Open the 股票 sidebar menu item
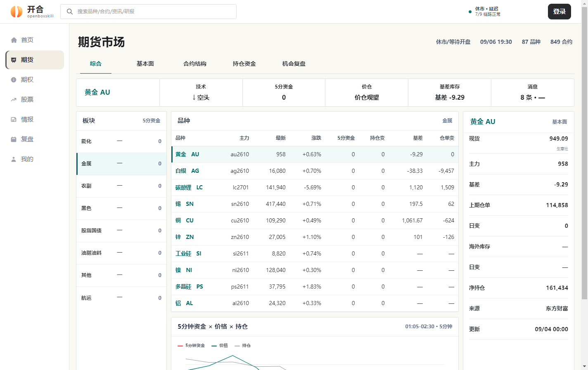 click(x=35, y=100)
